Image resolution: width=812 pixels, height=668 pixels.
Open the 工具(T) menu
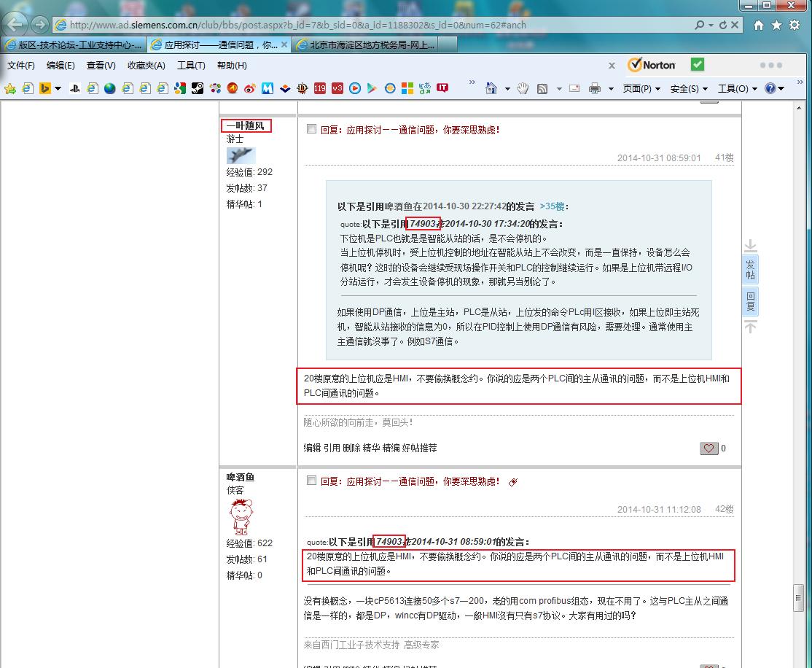click(191, 66)
